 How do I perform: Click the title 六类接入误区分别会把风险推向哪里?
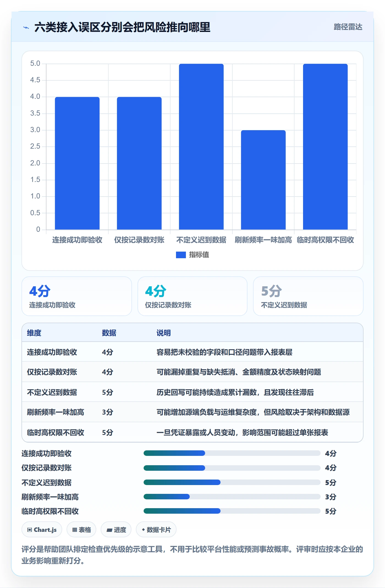point(122,27)
